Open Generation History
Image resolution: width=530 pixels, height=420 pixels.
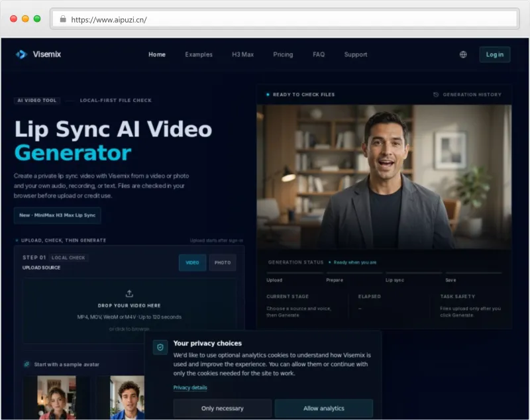(468, 95)
